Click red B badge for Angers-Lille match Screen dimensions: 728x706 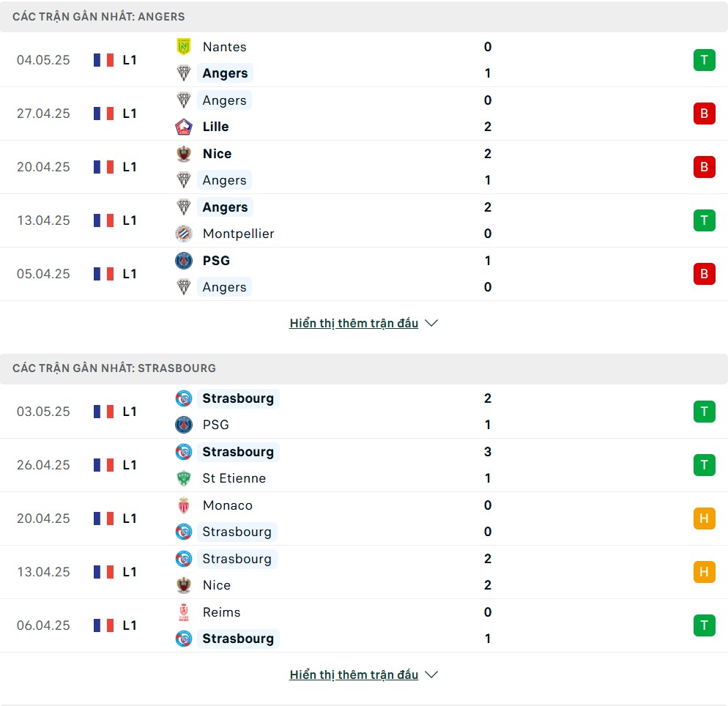(705, 114)
